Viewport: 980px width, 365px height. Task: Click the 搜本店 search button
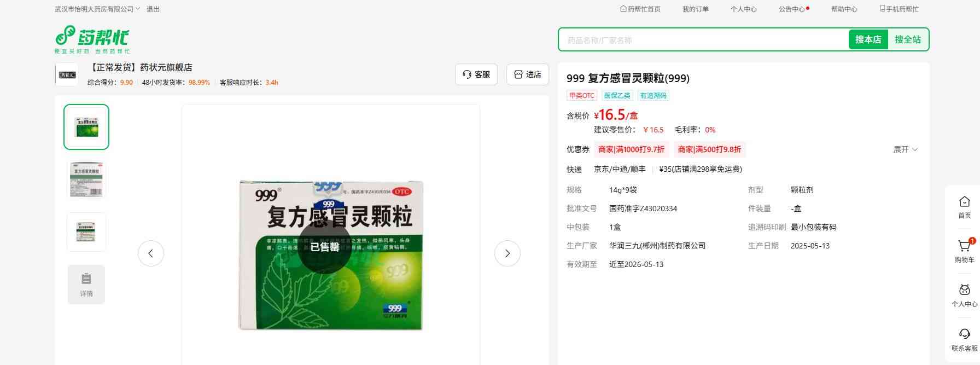(x=868, y=39)
